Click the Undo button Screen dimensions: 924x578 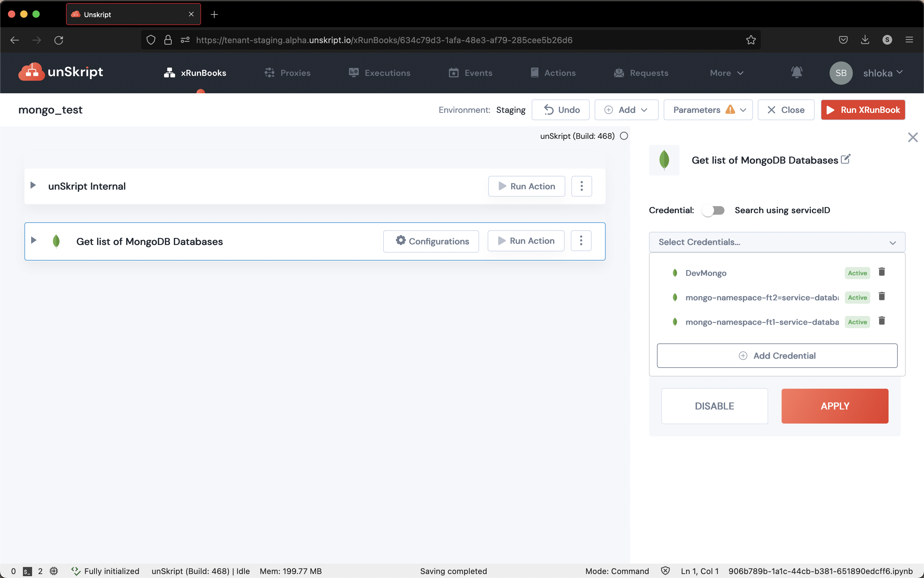pyautogui.click(x=560, y=110)
